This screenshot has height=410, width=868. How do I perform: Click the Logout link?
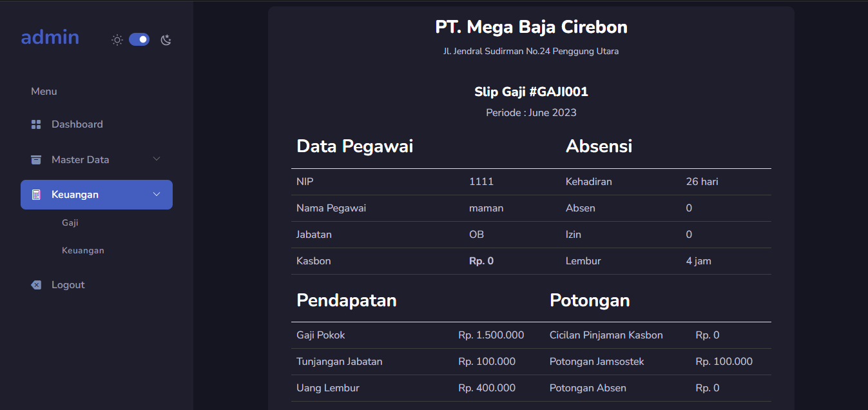pos(68,284)
